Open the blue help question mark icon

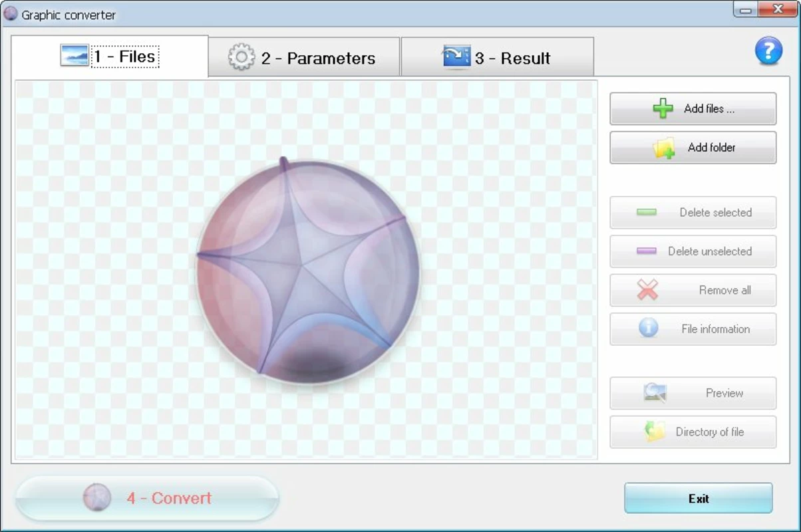(768, 51)
